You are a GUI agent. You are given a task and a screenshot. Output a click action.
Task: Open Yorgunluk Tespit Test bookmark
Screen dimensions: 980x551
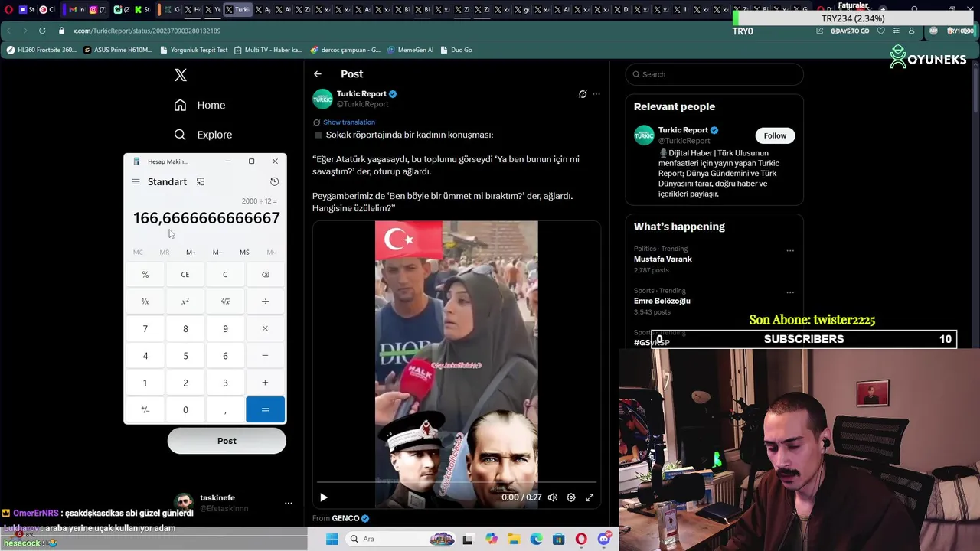(194, 50)
